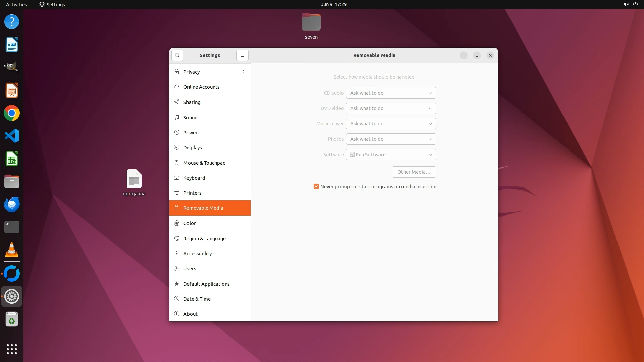Click the Region & Language globe icon
This screenshot has height=362, width=644.
[x=177, y=238]
